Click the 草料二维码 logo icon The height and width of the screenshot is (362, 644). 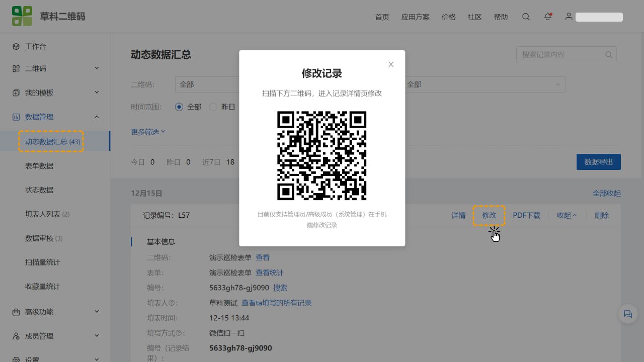pos(22,16)
